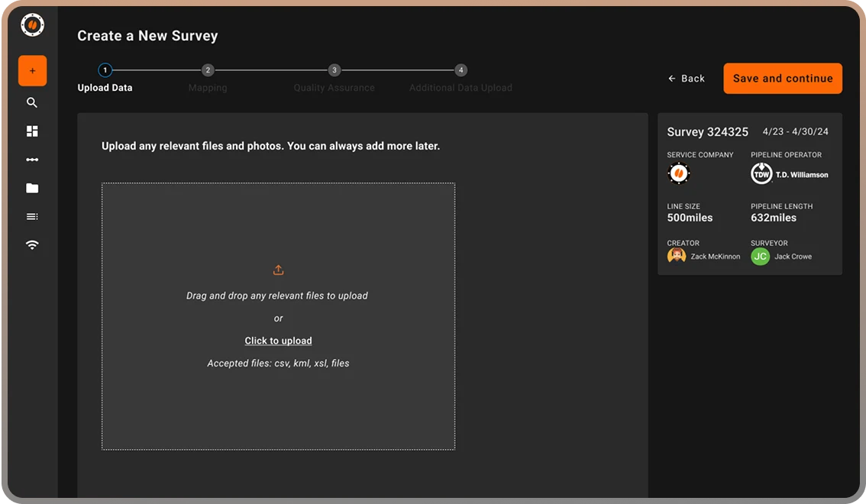Click the name 'Zack McKinnon'
The image size is (866, 504).
click(716, 257)
